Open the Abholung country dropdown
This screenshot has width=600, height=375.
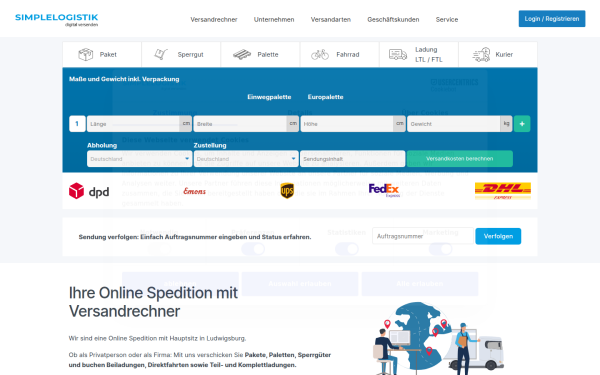139,159
